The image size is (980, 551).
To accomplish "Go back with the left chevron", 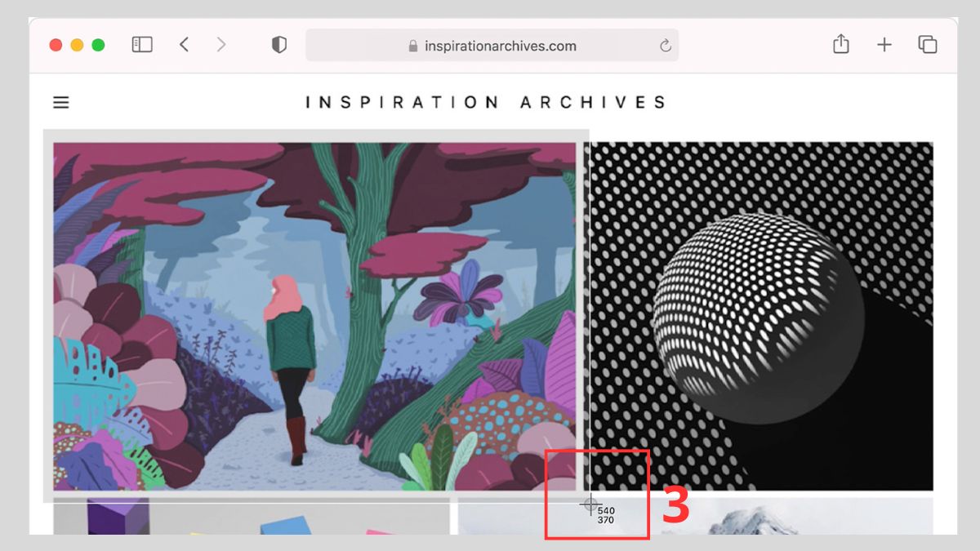I will 184,45.
